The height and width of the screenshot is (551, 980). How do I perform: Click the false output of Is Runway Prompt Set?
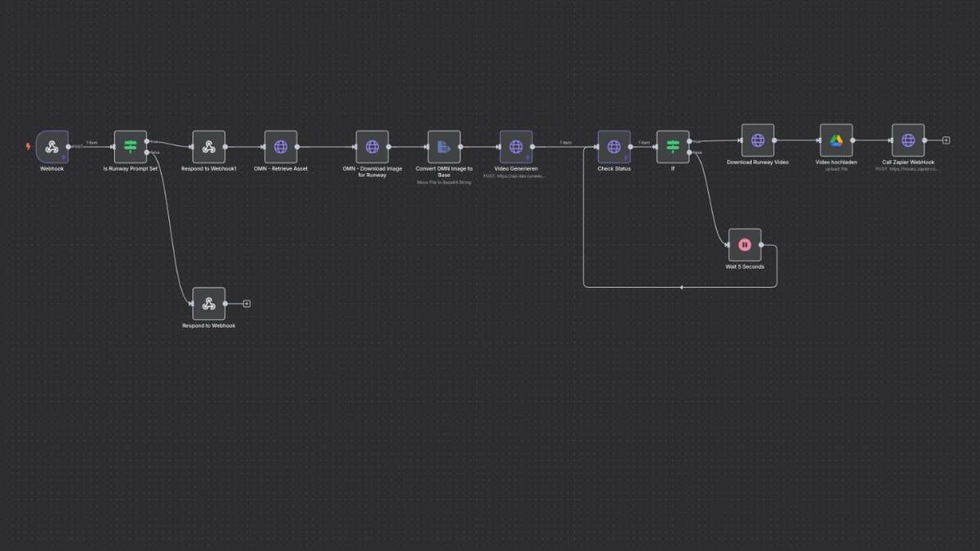point(146,153)
